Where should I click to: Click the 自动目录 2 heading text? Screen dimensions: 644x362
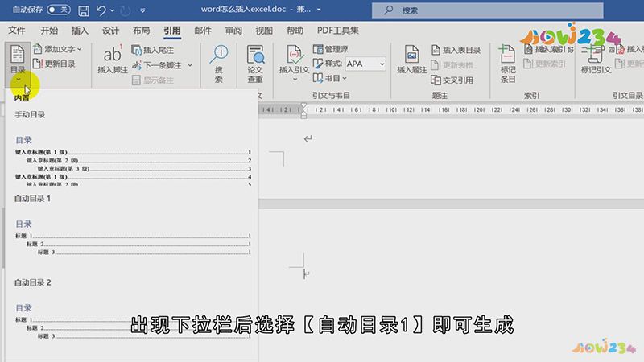pyautogui.click(x=32, y=282)
